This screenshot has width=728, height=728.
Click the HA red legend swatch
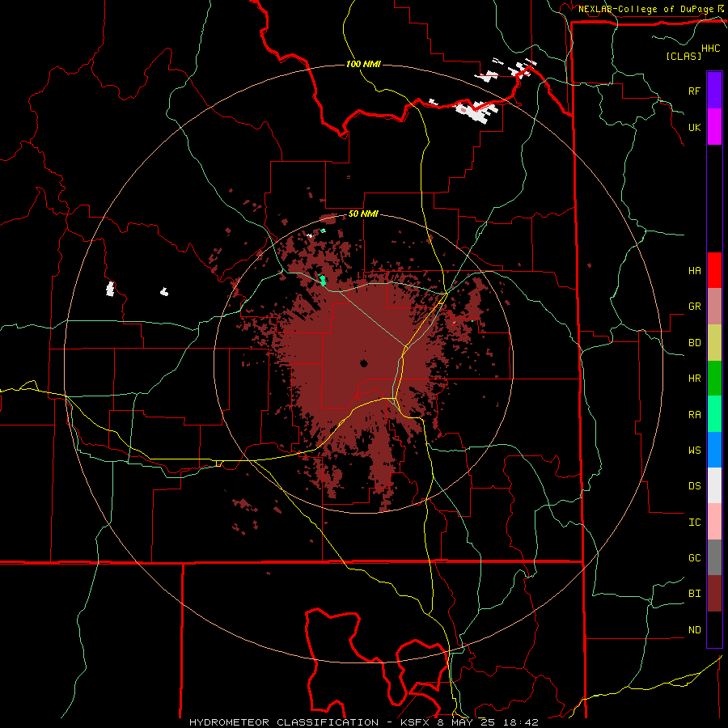point(714,270)
